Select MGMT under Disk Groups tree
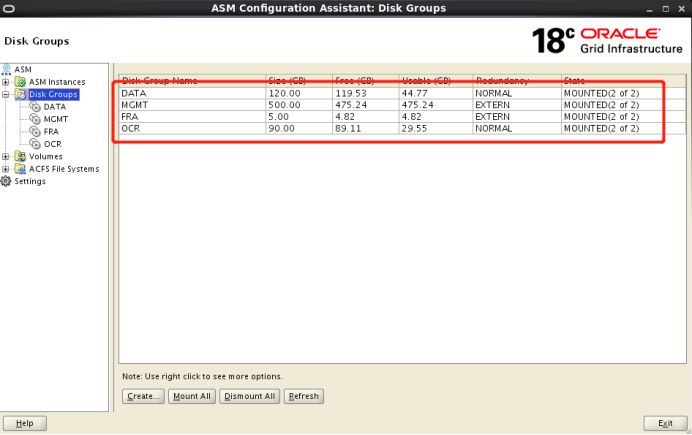This screenshot has height=435, width=692. (x=56, y=119)
